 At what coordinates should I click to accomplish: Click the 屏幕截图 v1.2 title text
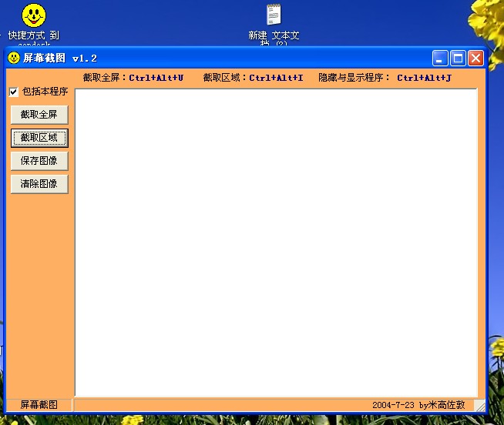(60, 59)
